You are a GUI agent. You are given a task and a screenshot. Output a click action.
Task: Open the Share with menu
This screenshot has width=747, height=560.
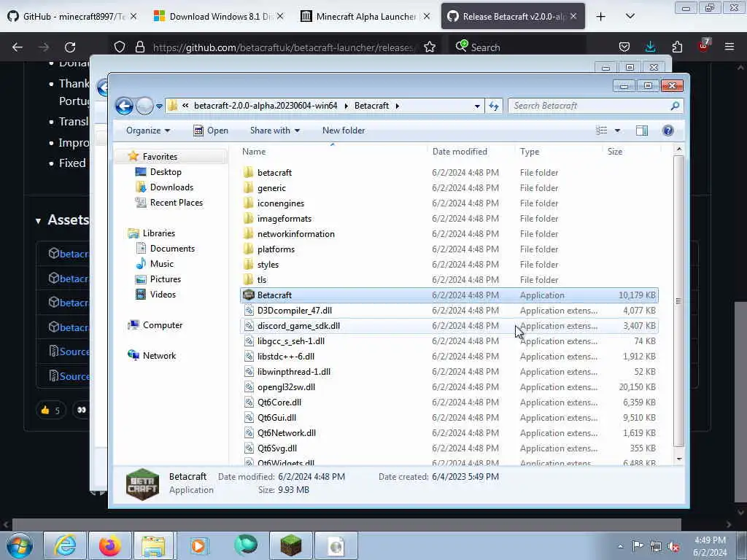(275, 131)
